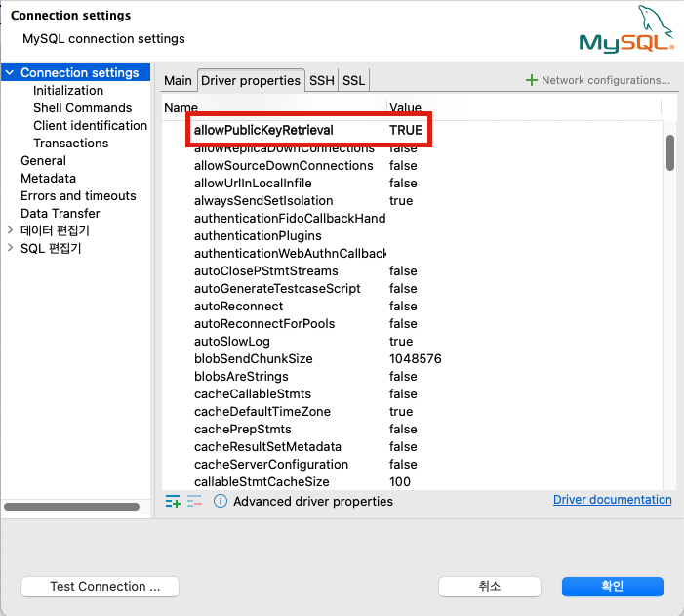Select the cacheDefaultTimeZone property
This screenshot has width=684, height=616.
(262, 411)
